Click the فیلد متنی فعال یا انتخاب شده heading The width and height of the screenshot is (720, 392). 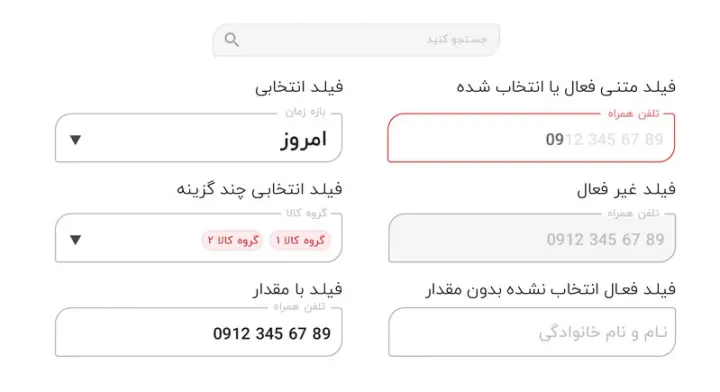pos(566,87)
